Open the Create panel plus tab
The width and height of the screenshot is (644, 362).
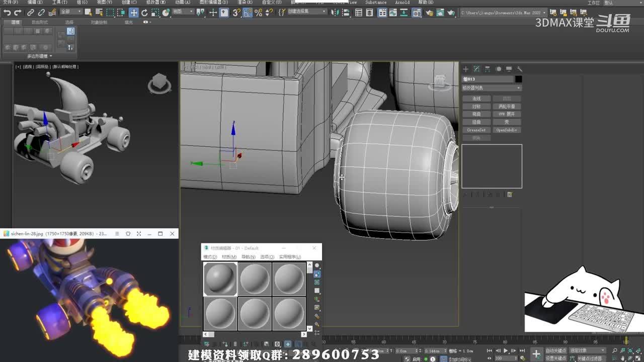(466, 69)
